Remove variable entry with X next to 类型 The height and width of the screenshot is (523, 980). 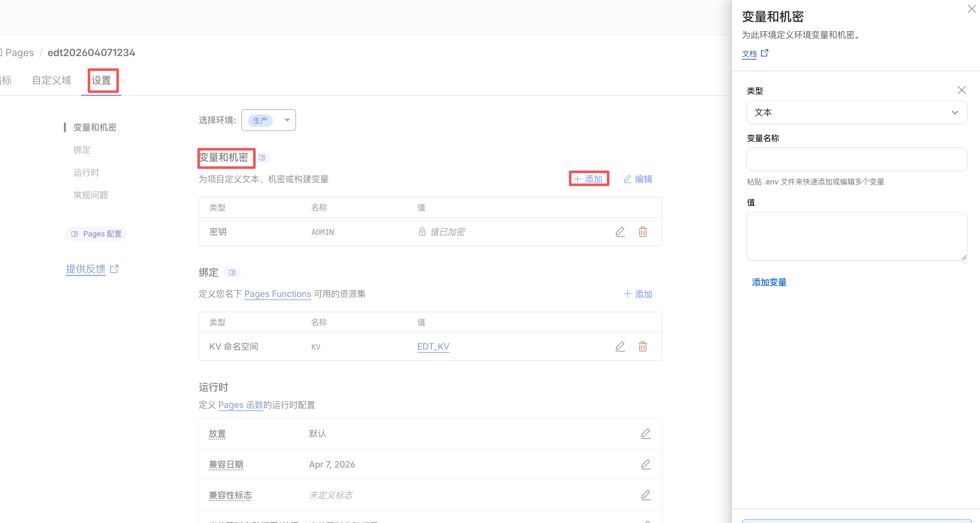[x=961, y=90]
